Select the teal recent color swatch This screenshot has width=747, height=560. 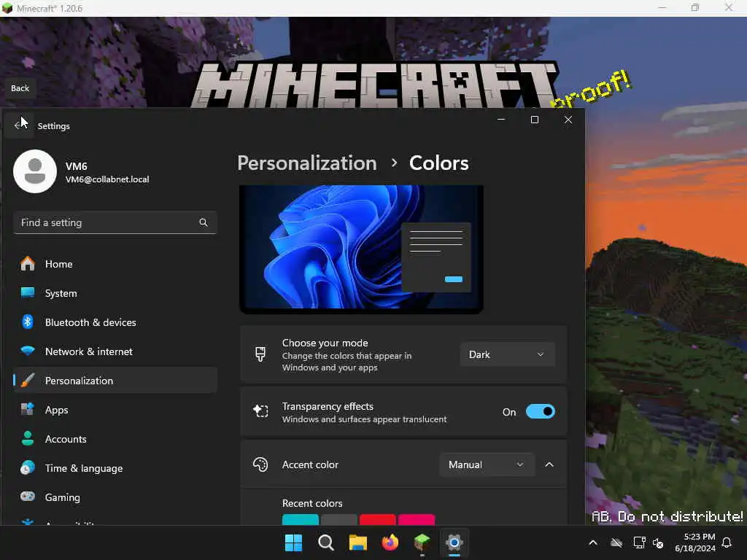(301, 519)
